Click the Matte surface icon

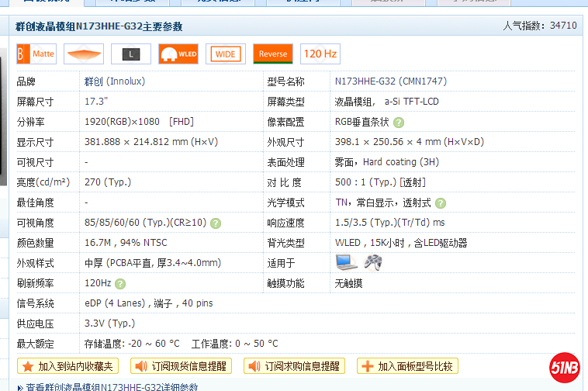[x=37, y=54]
